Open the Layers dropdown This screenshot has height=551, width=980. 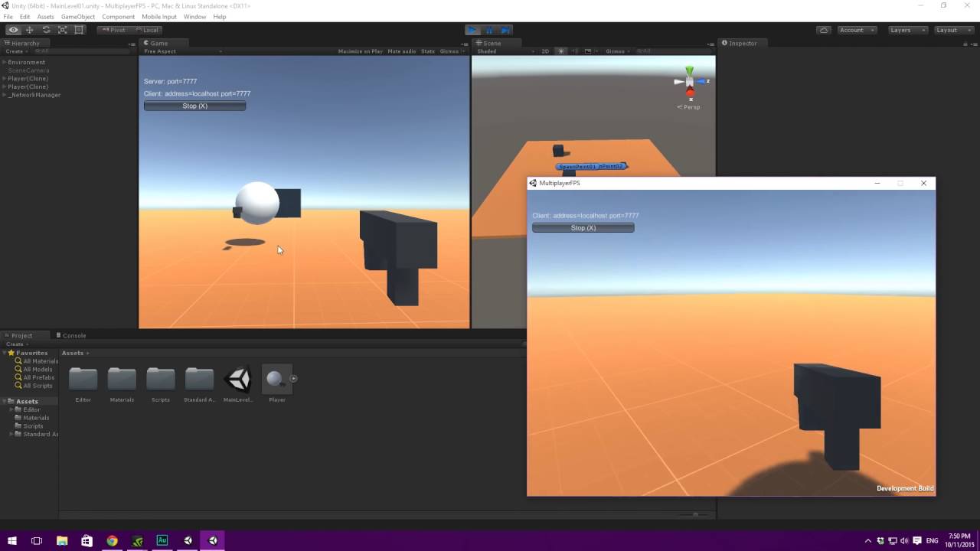(907, 30)
